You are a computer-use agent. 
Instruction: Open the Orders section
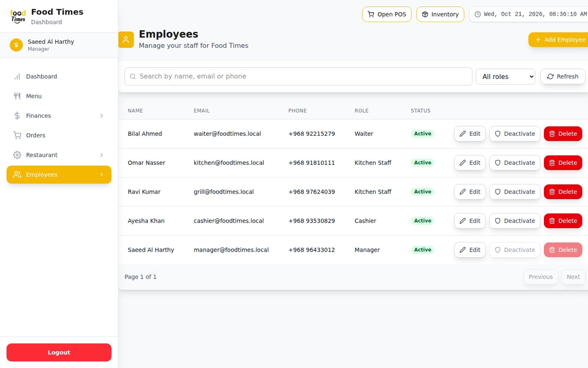click(59, 135)
